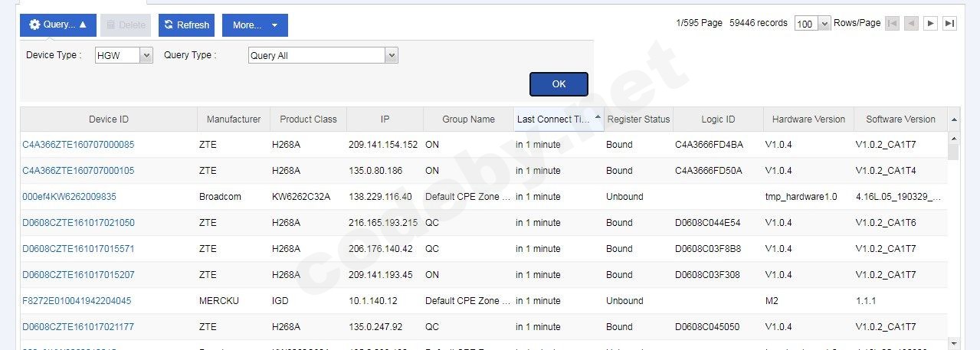Go to next page icon
980x350 pixels.
click(x=930, y=23)
